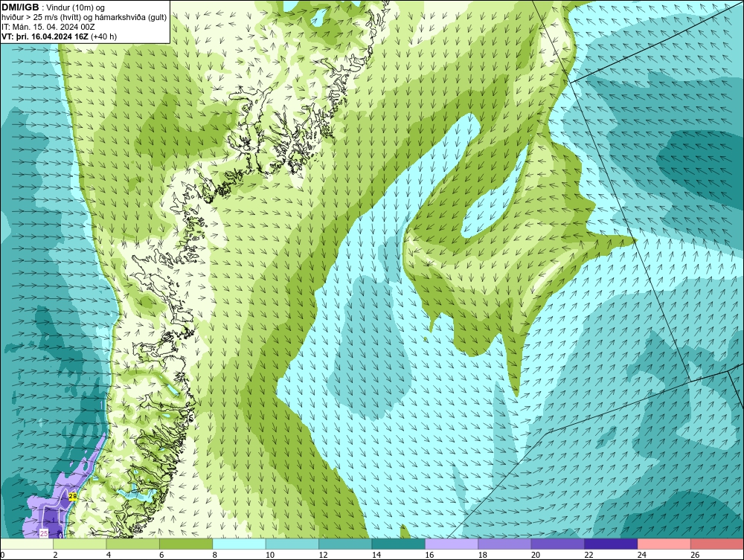Click the light teal 10–12 m/s legend swatch
The width and height of the screenshot is (744, 560).
(x=292, y=544)
